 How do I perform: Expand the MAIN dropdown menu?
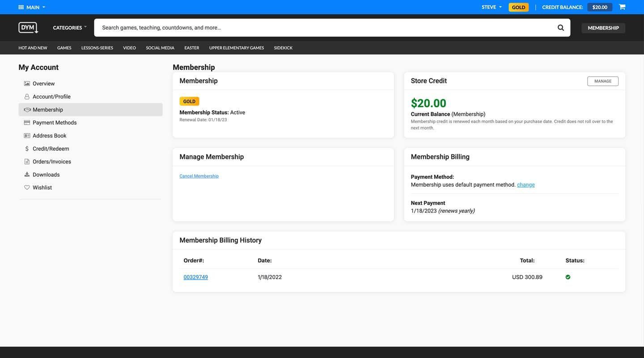click(x=32, y=7)
